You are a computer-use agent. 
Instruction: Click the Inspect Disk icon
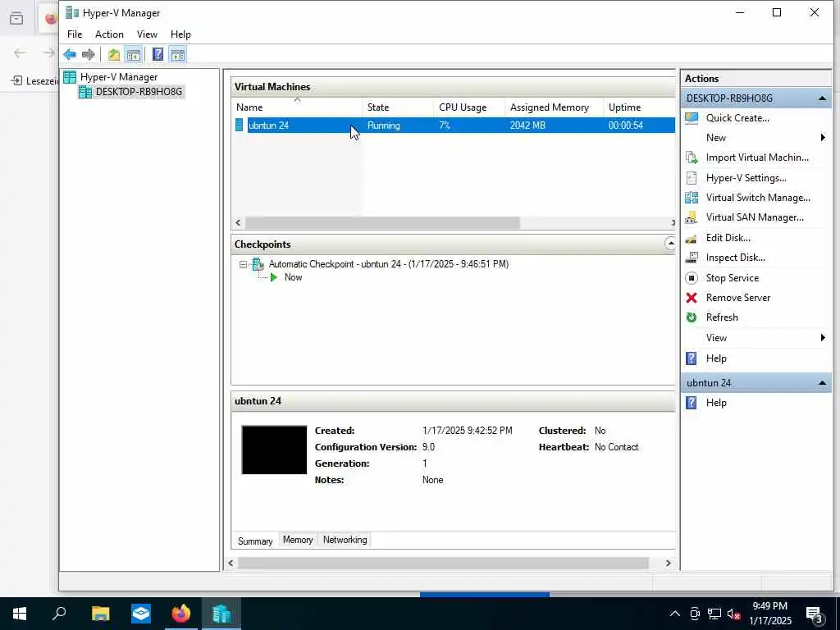point(692,258)
